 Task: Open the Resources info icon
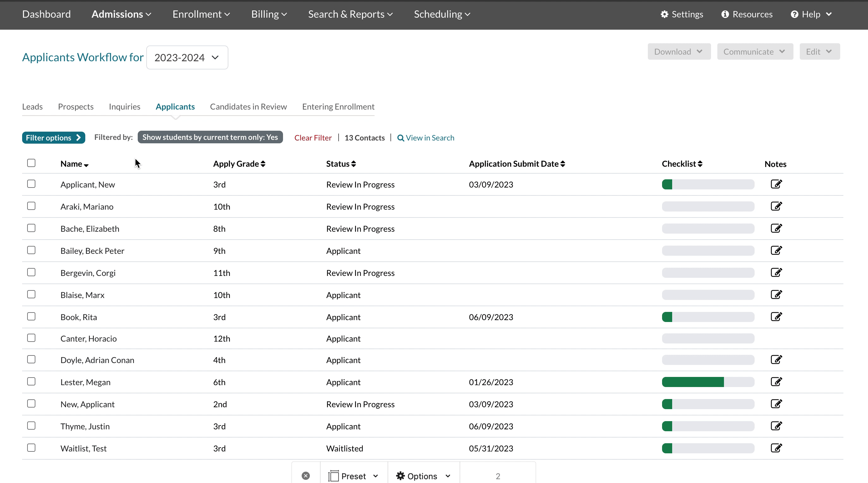[725, 14]
